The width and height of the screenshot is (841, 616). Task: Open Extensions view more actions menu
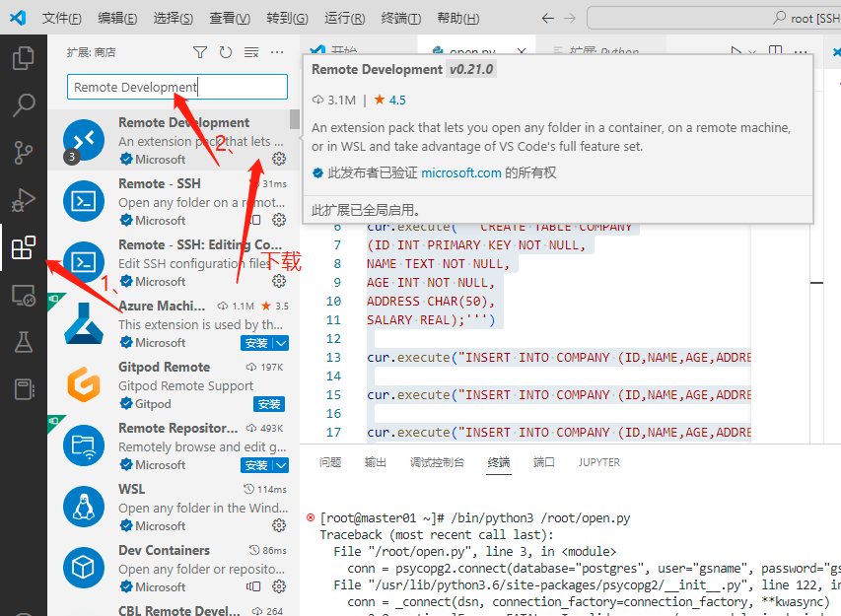277,52
